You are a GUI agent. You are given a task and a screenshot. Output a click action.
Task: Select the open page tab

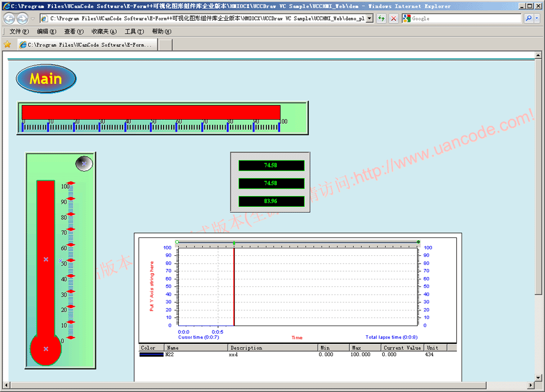click(x=87, y=45)
